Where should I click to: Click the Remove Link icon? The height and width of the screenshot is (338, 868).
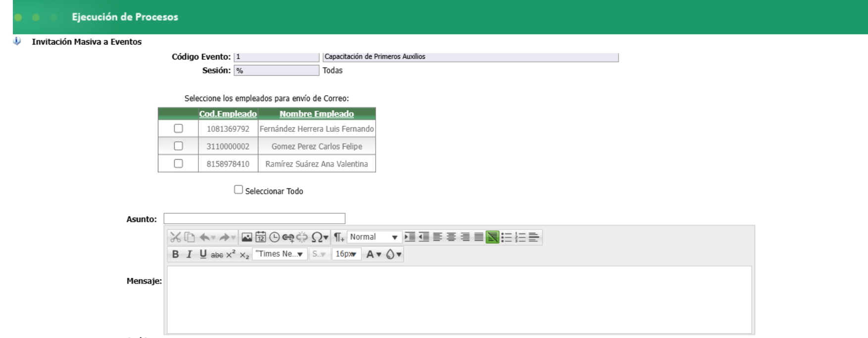(x=302, y=237)
